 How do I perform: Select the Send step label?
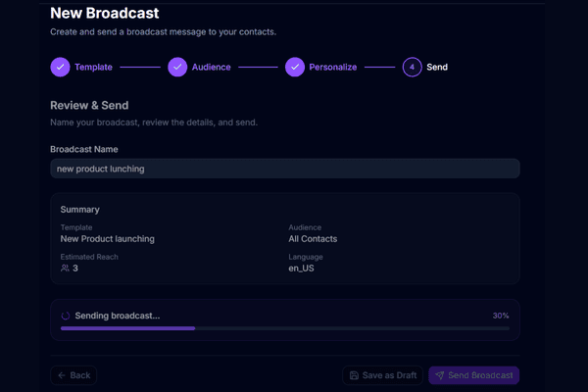click(437, 68)
